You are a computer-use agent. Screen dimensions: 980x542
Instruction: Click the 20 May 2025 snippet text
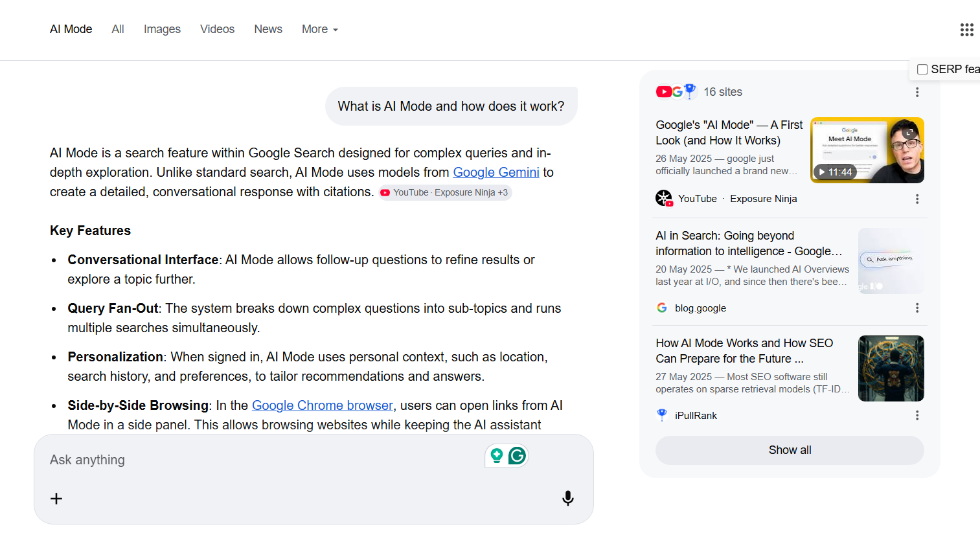pyautogui.click(x=752, y=275)
